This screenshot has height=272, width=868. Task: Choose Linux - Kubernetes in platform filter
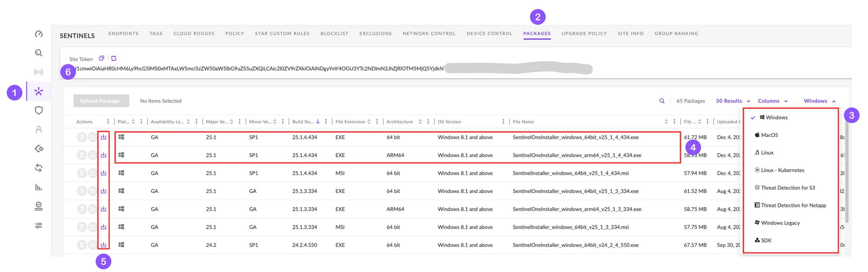(779, 170)
